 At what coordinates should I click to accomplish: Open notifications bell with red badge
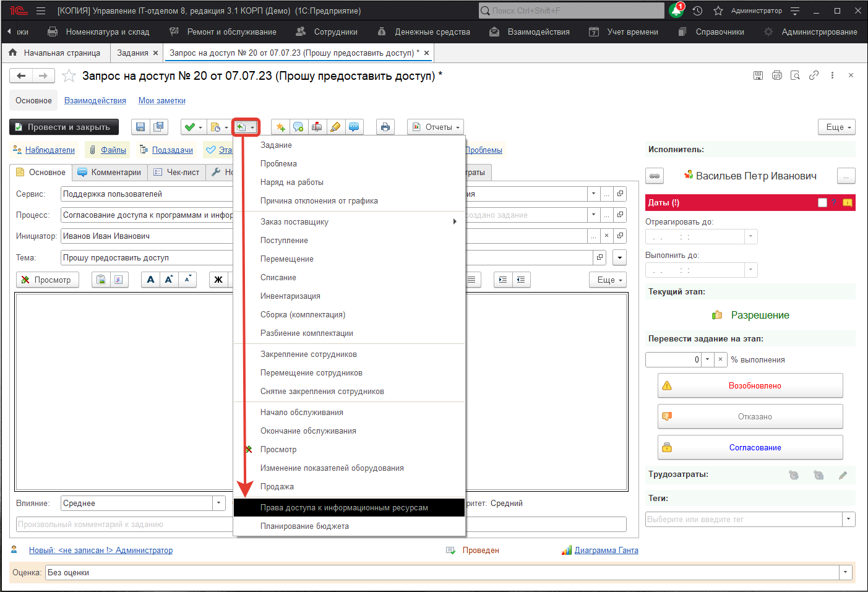coord(676,11)
